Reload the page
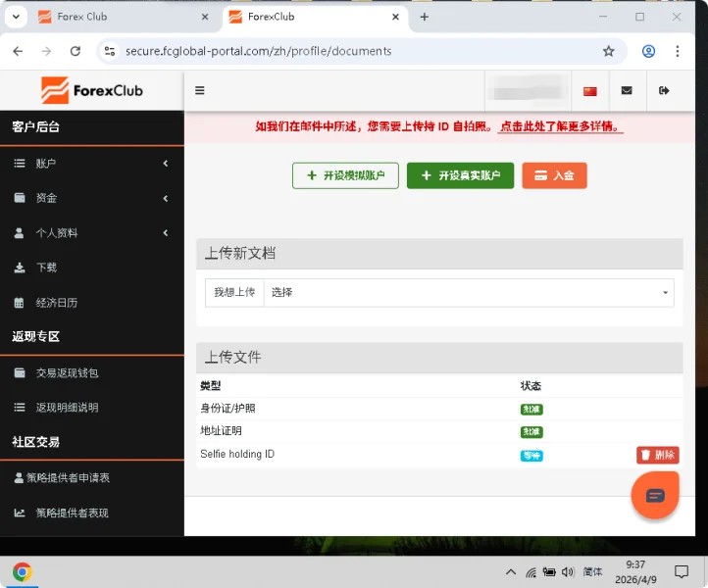Viewport: 708px width, 588px height. [76, 51]
